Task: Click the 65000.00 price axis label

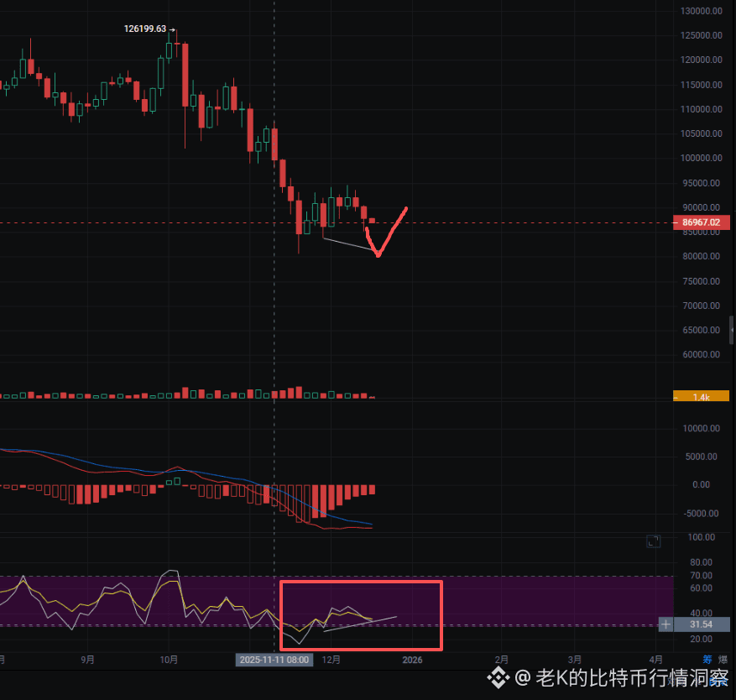Action: (702, 330)
